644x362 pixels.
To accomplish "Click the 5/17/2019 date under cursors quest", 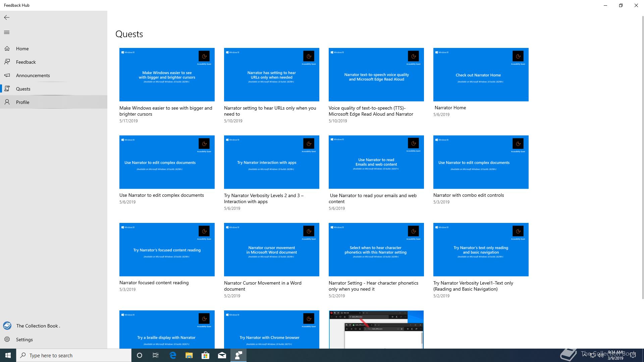I will 128,121.
